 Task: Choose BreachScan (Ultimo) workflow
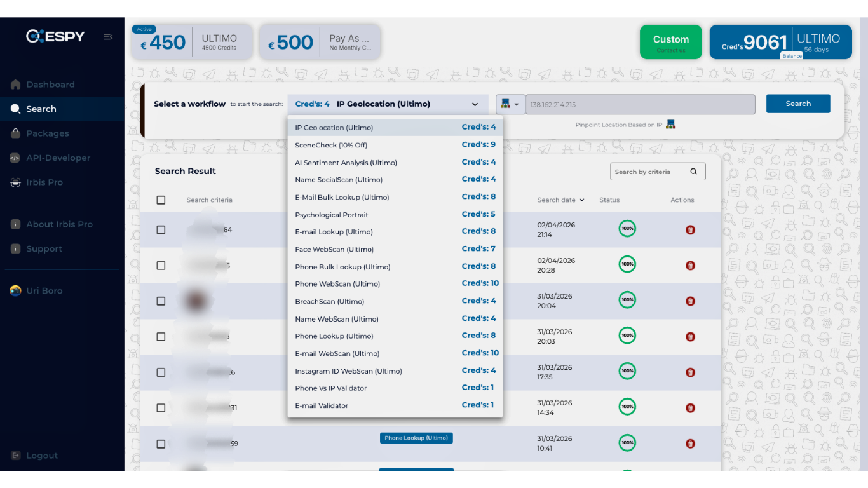pos(395,301)
